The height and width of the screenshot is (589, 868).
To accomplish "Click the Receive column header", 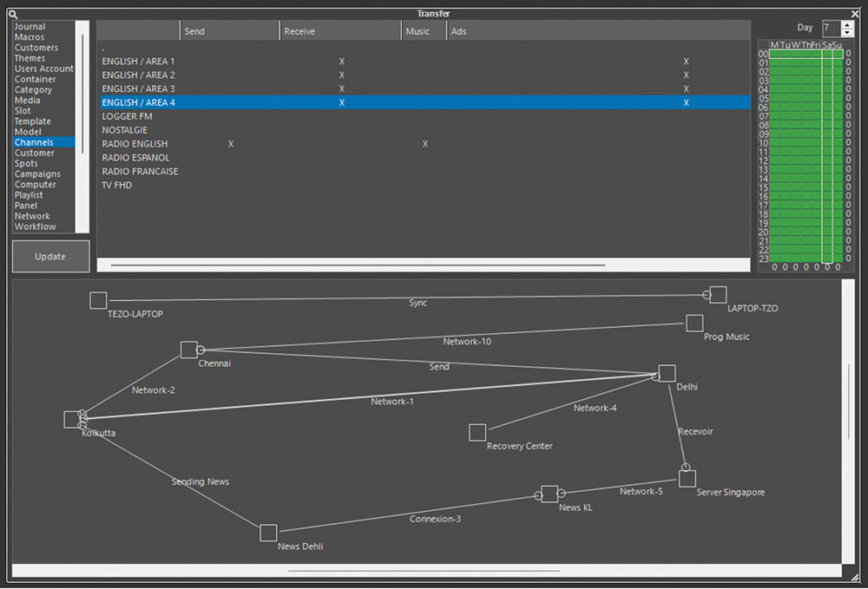I will [340, 31].
